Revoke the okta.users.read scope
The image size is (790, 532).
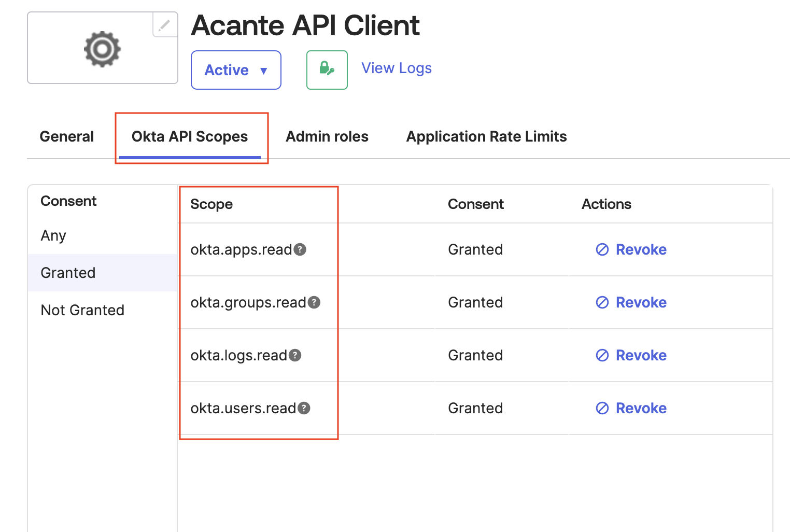(x=631, y=408)
